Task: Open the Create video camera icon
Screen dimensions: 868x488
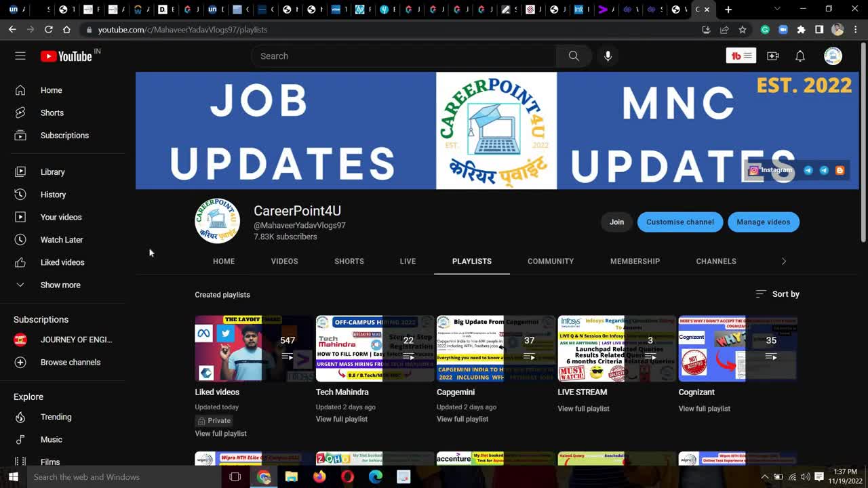Action: pyautogui.click(x=773, y=56)
